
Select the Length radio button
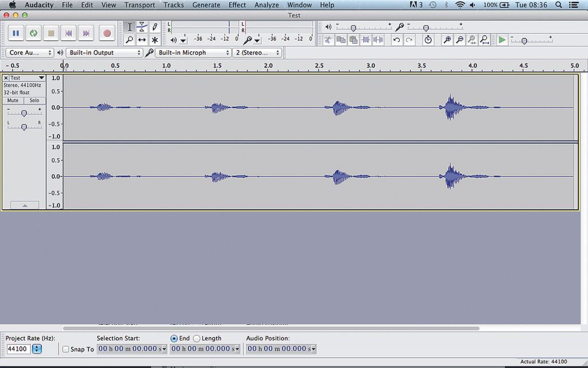196,338
